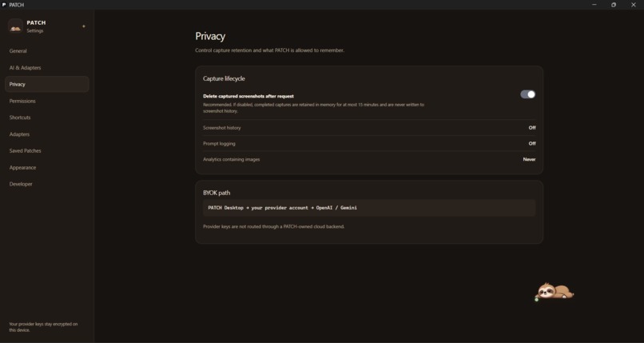644x343 pixels.
Task: Click the Screenshot history Off value
Action: [532, 128]
